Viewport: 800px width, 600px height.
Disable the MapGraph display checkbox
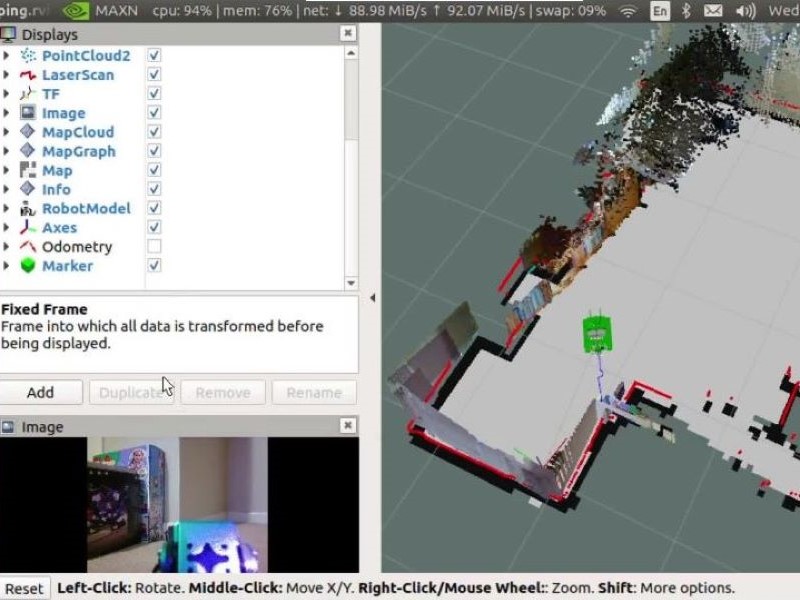point(154,151)
